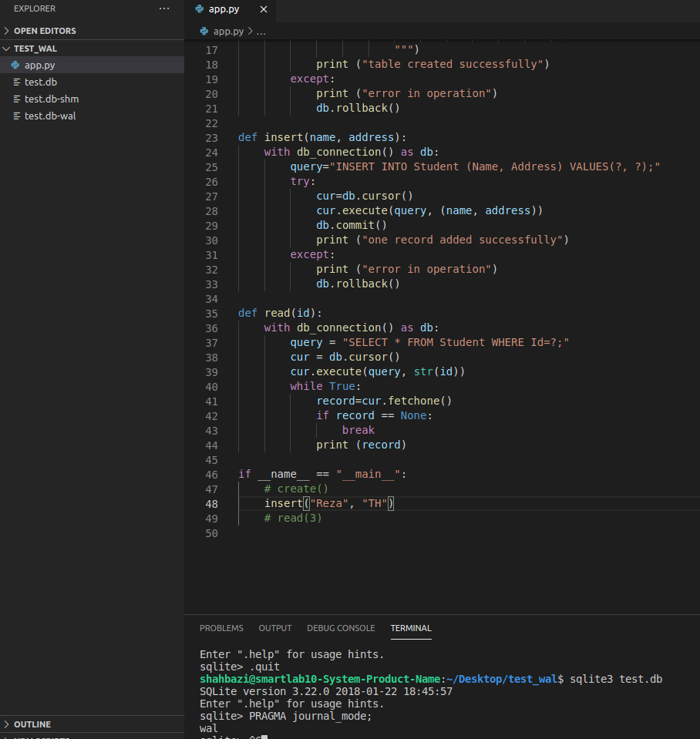Click breadcrumb ellipsis after app.py

click(261, 32)
